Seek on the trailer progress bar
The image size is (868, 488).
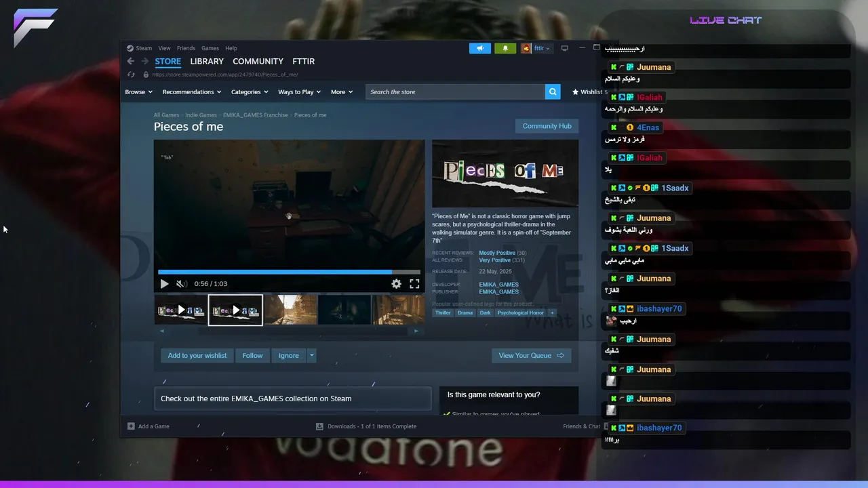pyautogui.click(x=289, y=272)
